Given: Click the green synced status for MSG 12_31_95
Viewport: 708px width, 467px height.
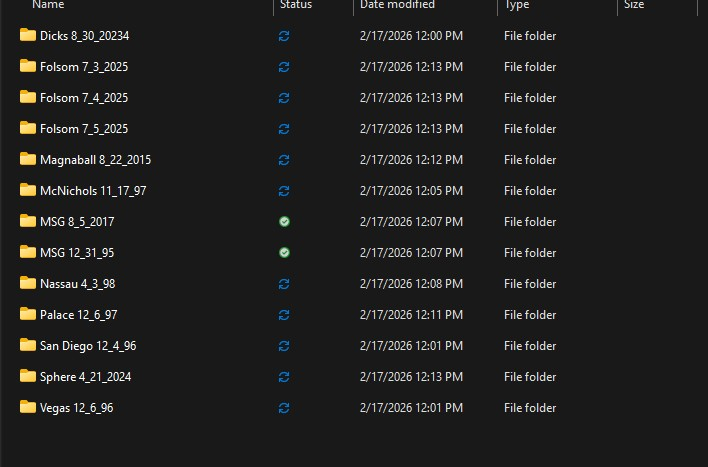Looking at the screenshot, I should [x=284, y=253].
